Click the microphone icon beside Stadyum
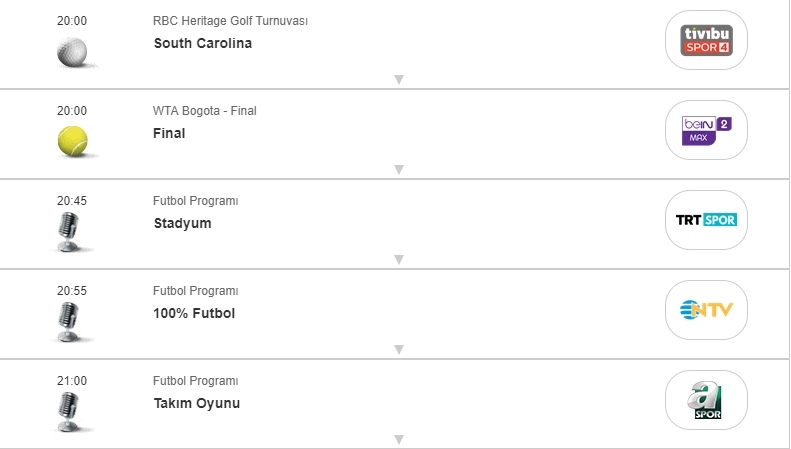 click(x=68, y=232)
